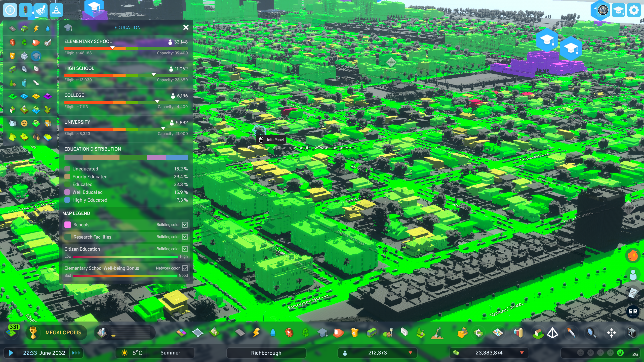Open the zone demand bars panel

click(x=125, y=332)
